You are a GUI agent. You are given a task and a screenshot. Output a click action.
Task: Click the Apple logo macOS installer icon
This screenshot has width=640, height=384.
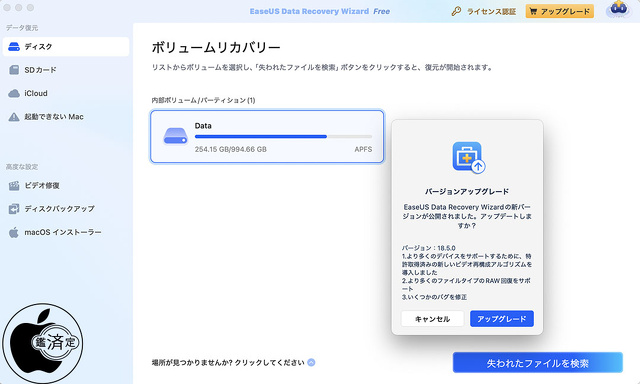(x=14, y=233)
